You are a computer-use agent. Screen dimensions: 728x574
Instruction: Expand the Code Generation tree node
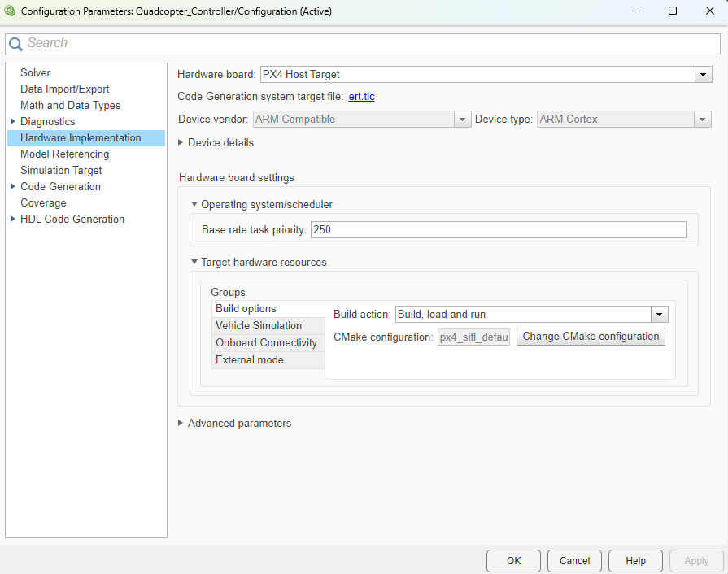pos(11,186)
